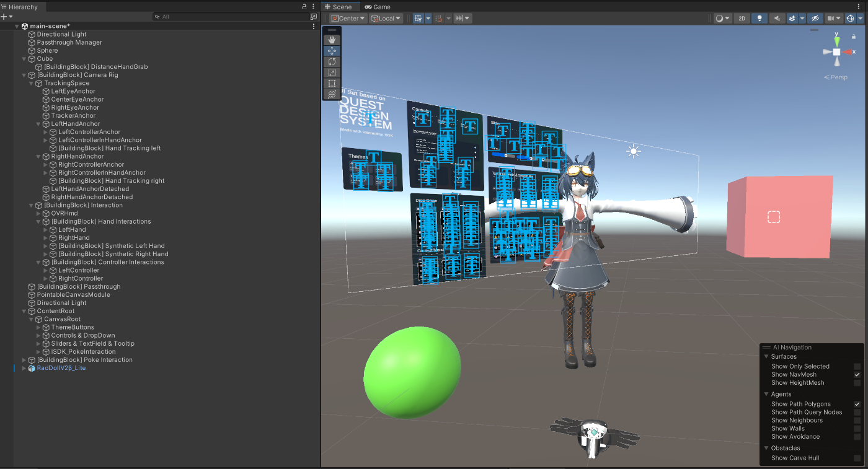Collapse the main-scene root node
Viewport: 868px width, 469px height.
17,26
